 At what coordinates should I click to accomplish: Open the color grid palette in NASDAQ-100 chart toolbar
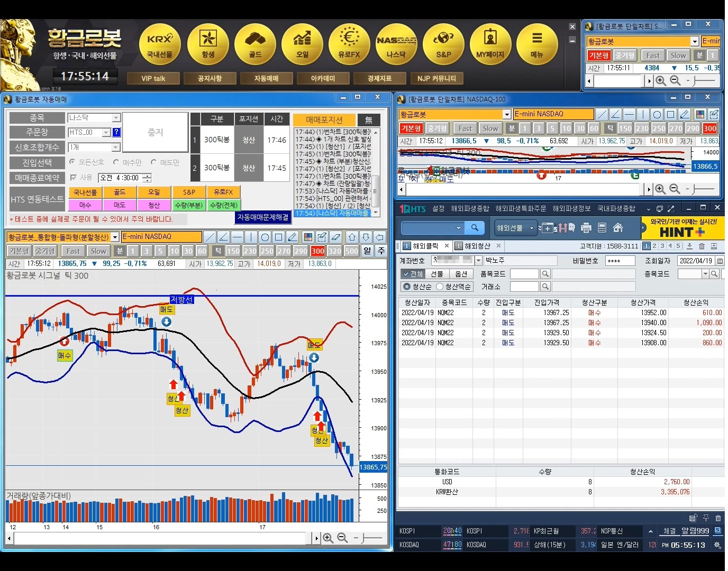tap(700, 114)
